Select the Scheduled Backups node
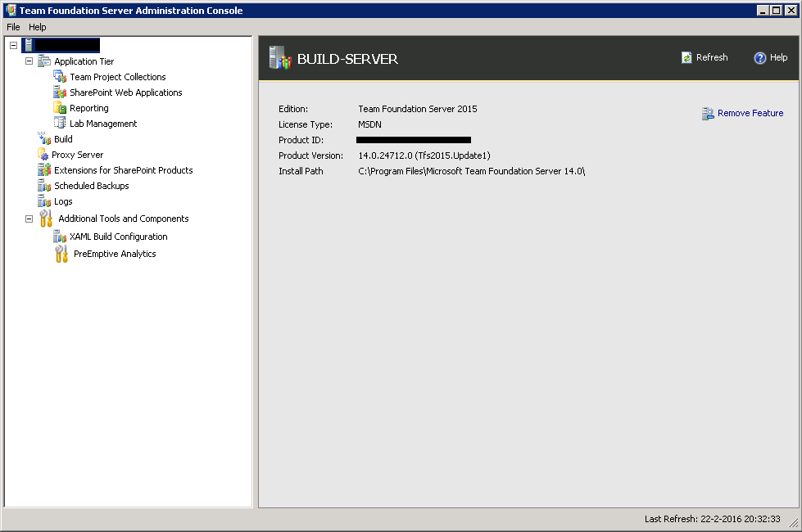802x532 pixels. pyautogui.click(x=92, y=186)
